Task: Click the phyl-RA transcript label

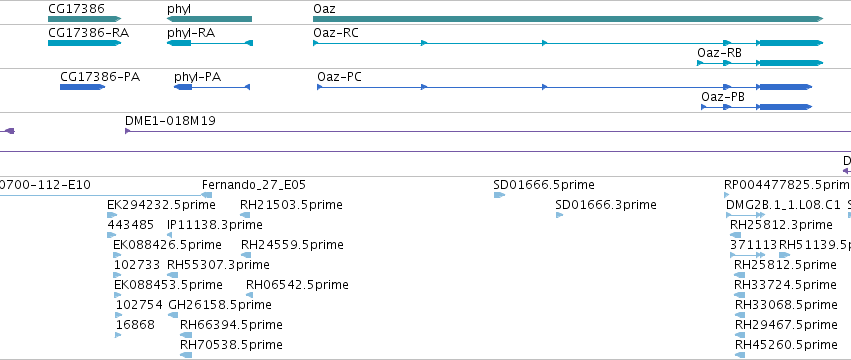Action: click(x=191, y=33)
